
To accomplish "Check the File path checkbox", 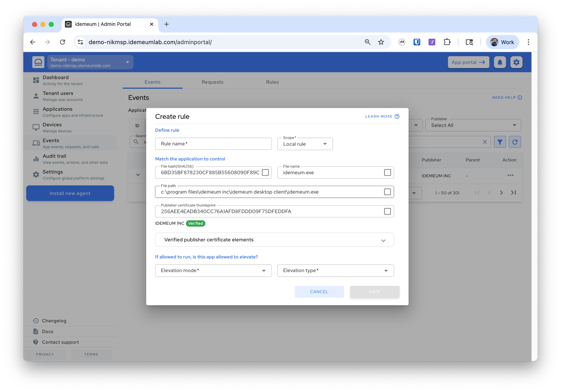I will [x=387, y=192].
